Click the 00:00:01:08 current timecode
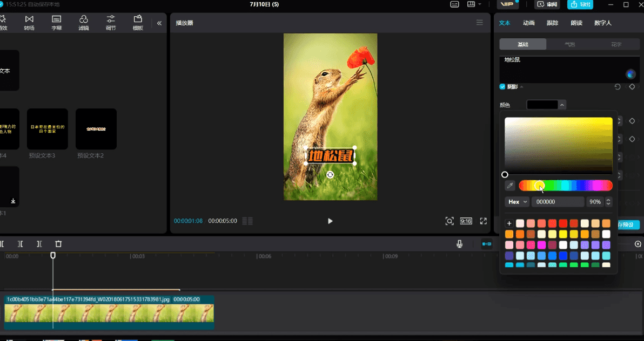Viewport: 644px width, 341px height. tap(188, 221)
